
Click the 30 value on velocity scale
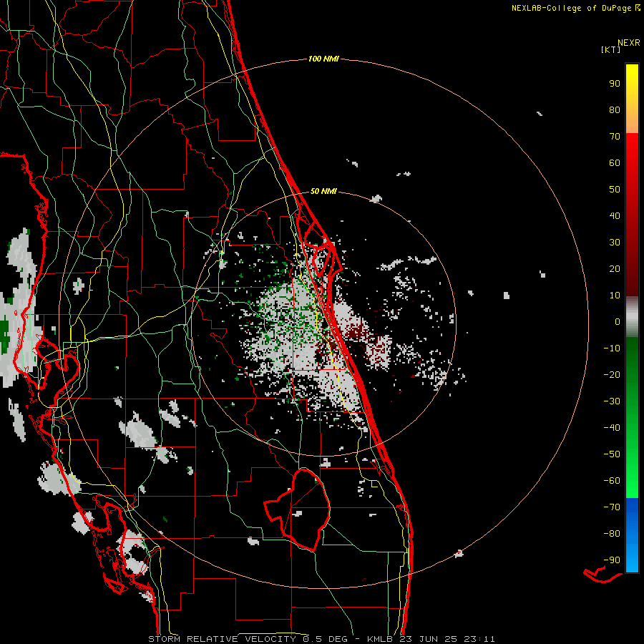[615, 243]
